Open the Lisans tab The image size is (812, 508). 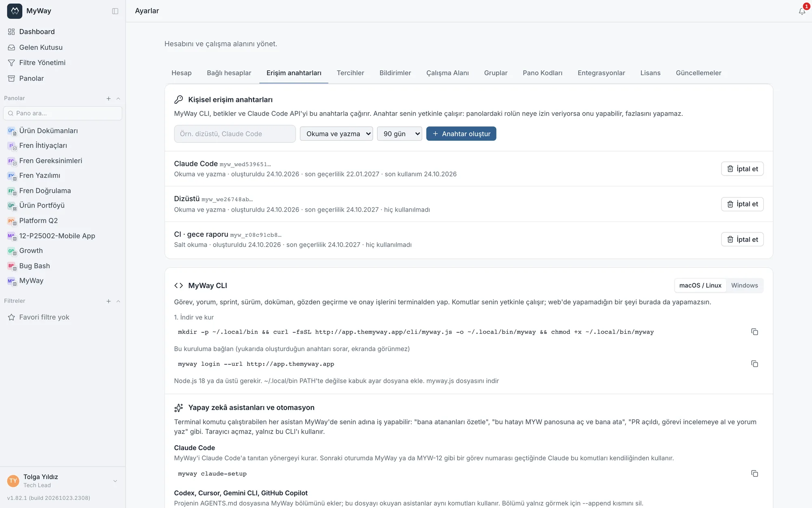tap(650, 73)
